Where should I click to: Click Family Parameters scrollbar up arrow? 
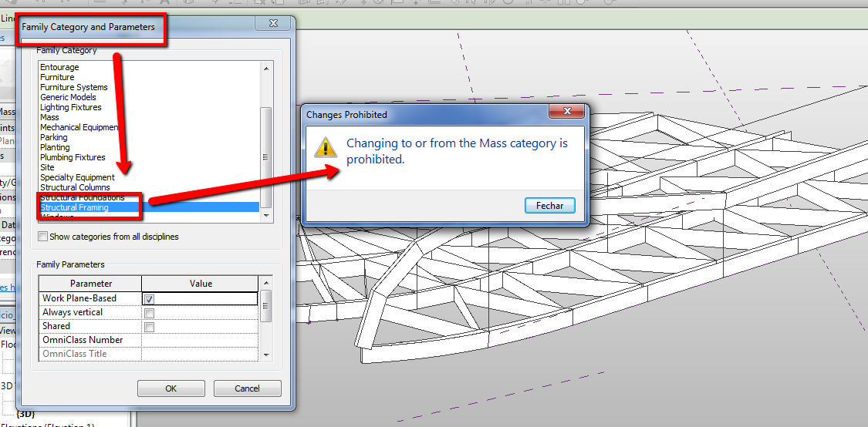coord(265,283)
